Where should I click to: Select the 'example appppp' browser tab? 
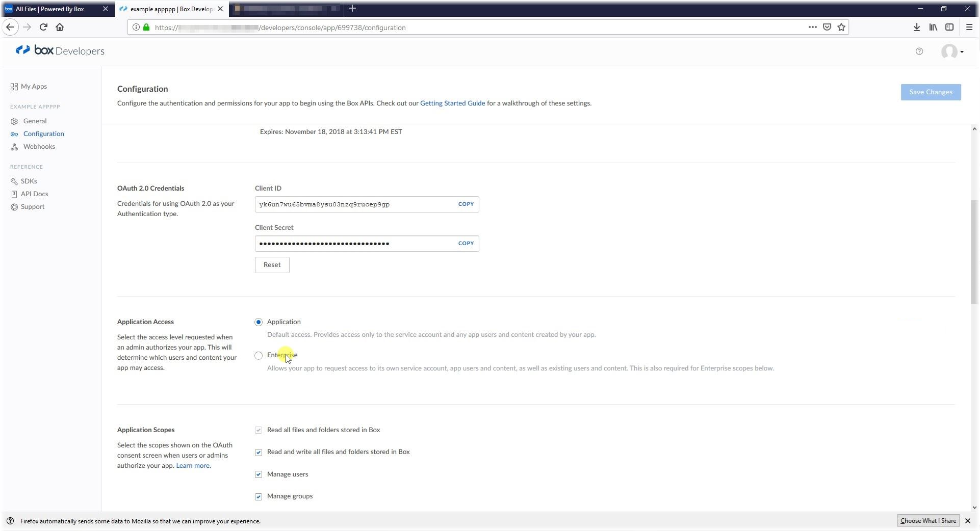click(171, 9)
